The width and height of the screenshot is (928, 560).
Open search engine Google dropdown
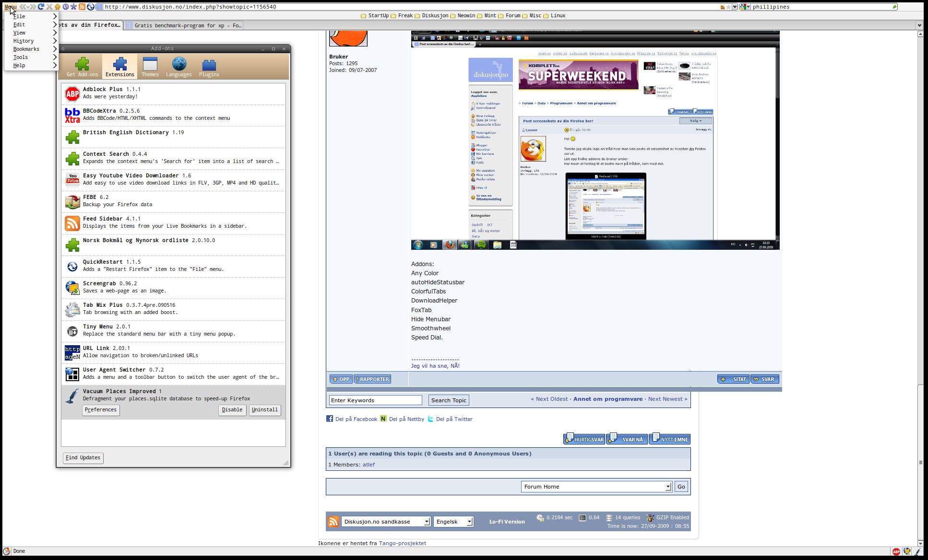point(745,7)
